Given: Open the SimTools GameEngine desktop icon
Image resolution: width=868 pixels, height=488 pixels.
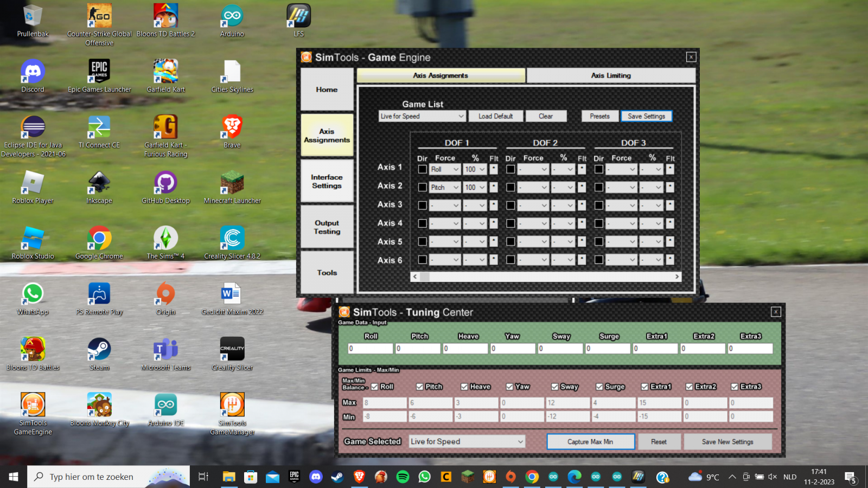Looking at the screenshot, I should point(33,413).
